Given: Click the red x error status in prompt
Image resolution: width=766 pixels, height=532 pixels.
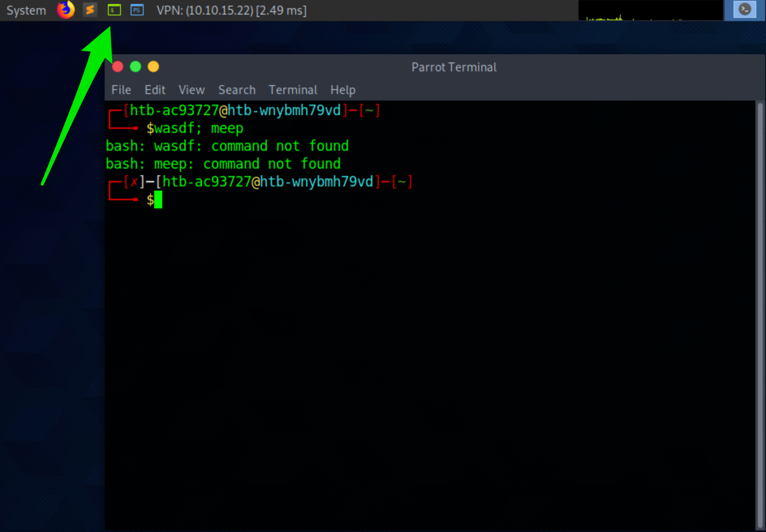Looking at the screenshot, I should click(134, 182).
